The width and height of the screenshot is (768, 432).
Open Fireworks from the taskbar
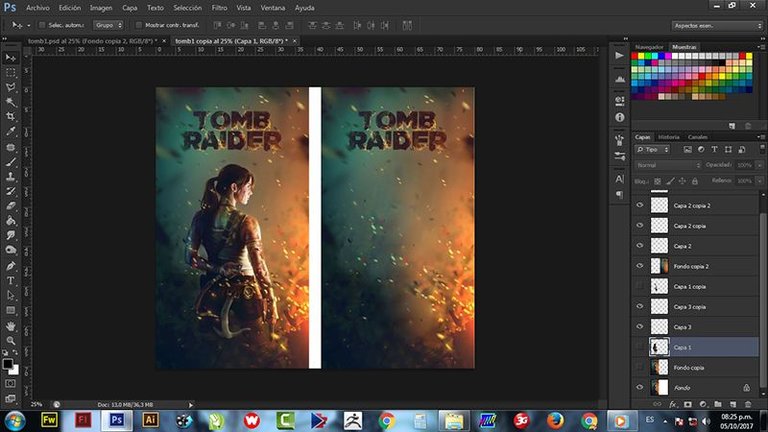coord(49,420)
